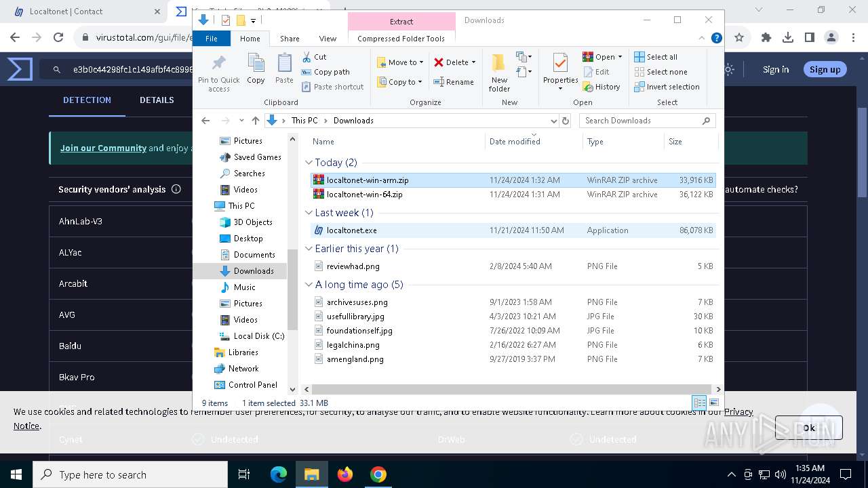Click the Rename button in the Organize group
The width and height of the screenshot is (868, 488).
454,82
